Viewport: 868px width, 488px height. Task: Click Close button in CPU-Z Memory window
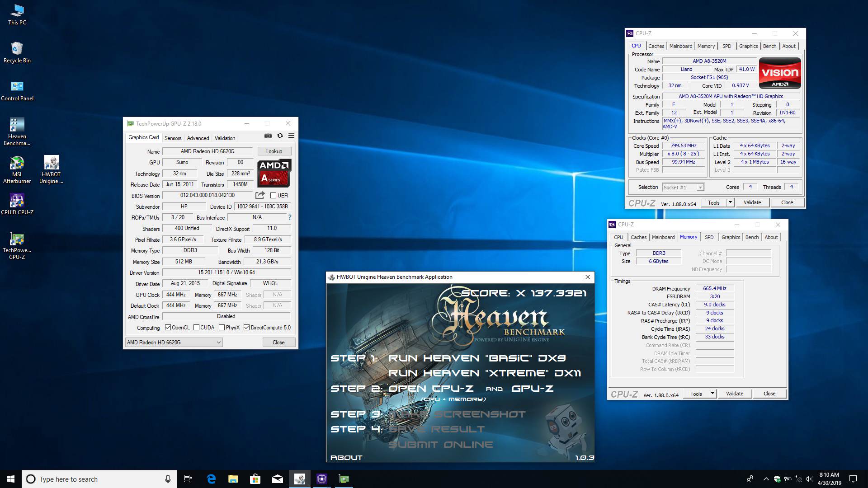pos(769,394)
